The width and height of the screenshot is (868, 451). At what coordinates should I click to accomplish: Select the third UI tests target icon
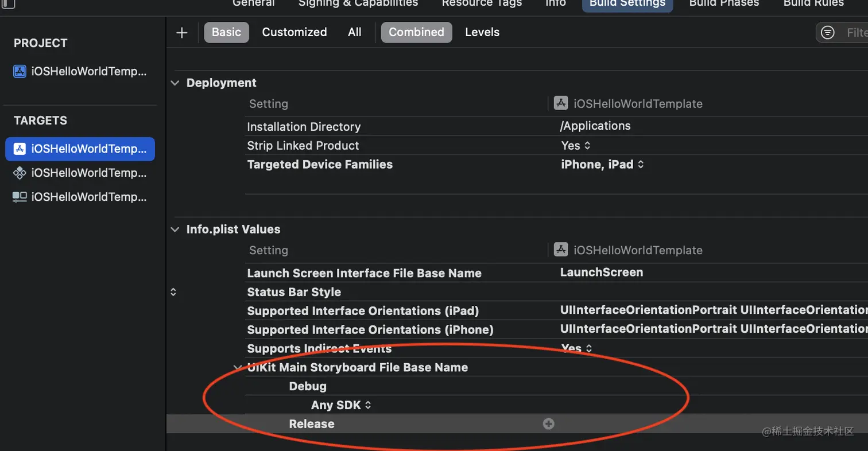click(20, 197)
